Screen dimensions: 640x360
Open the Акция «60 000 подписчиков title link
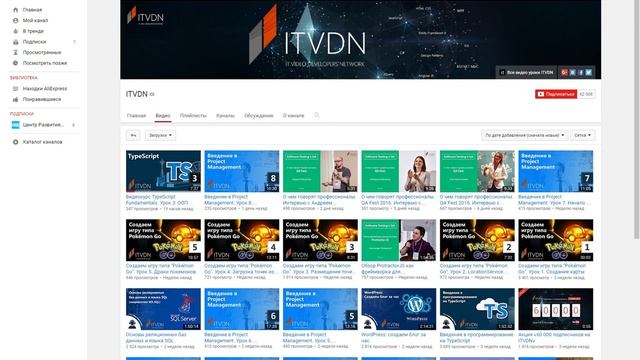[554, 338]
